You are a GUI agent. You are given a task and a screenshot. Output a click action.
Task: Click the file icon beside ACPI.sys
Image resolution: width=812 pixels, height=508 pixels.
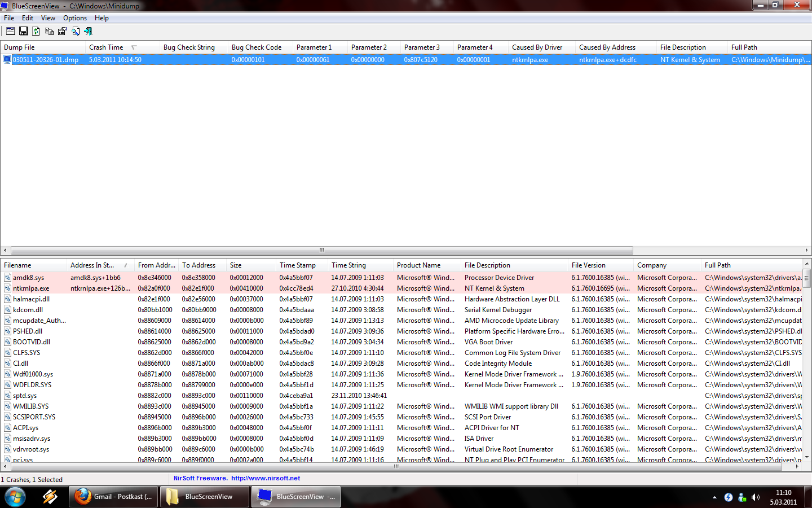(x=7, y=428)
